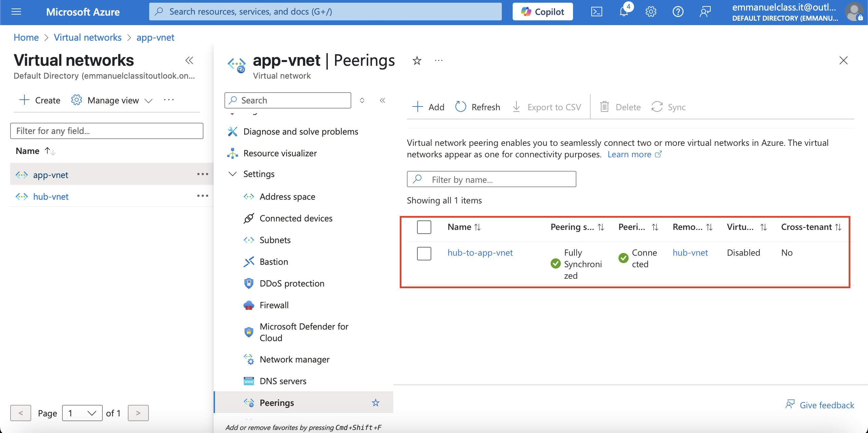This screenshot has height=433, width=868.
Task: Open the hub-to-app-vnet peering
Action: pyautogui.click(x=480, y=253)
